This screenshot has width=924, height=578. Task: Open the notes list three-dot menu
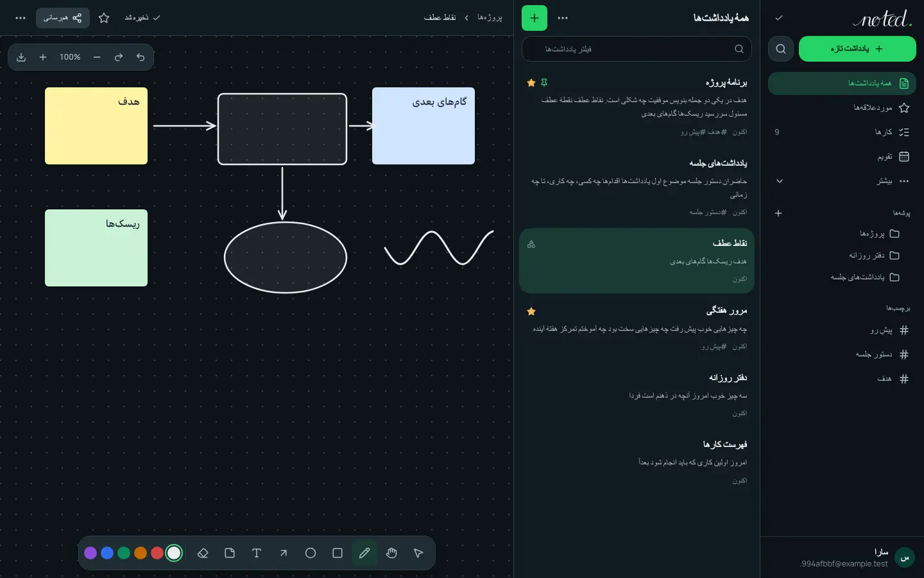click(563, 18)
